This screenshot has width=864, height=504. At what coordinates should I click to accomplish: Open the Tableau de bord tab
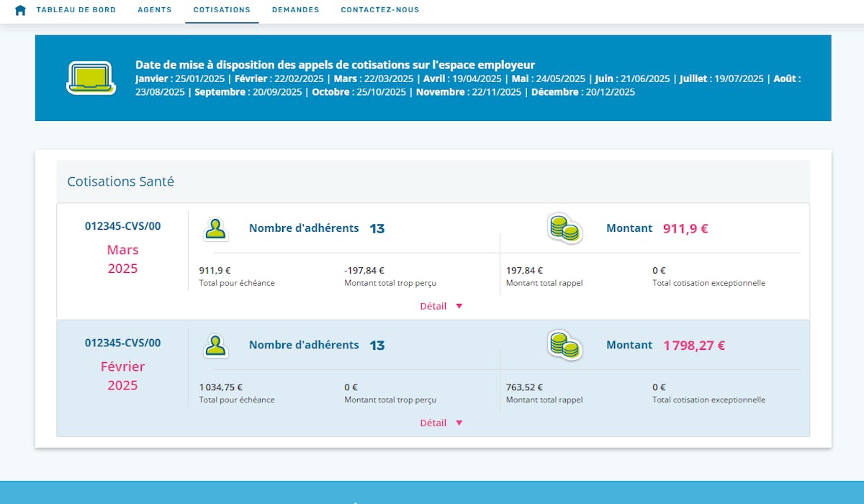76,10
